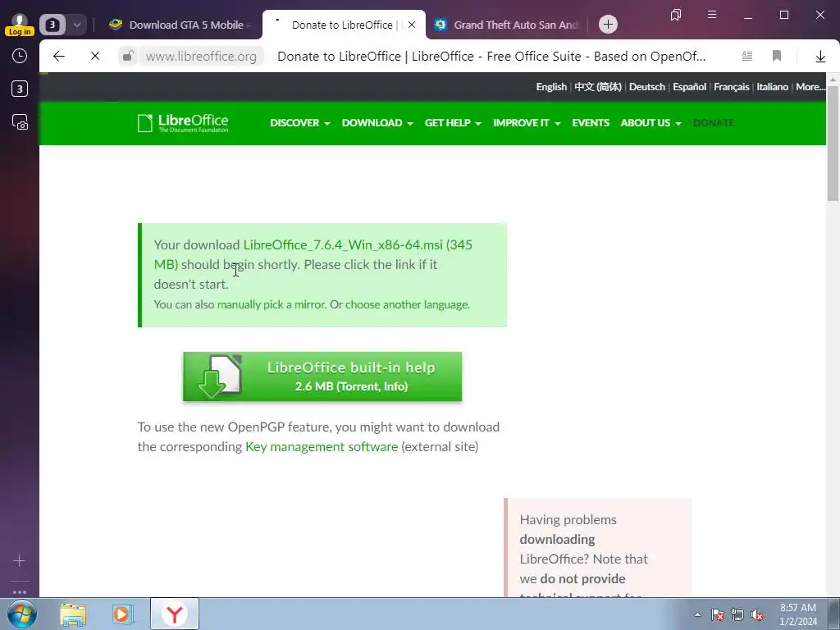Expand the IMPROVE IT menu
This screenshot has height=630, width=840.
pyautogui.click(x=527, y=123)
